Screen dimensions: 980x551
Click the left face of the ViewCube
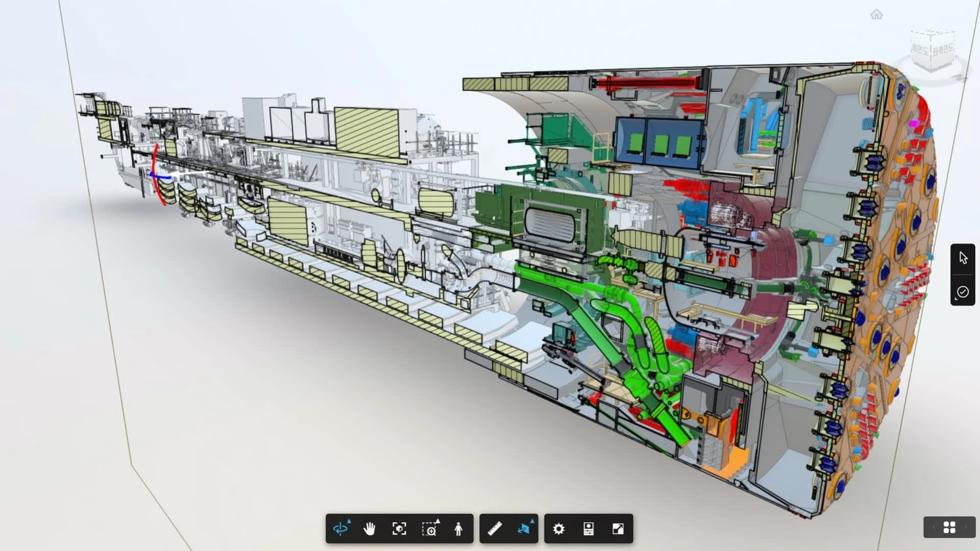point(920,51)
